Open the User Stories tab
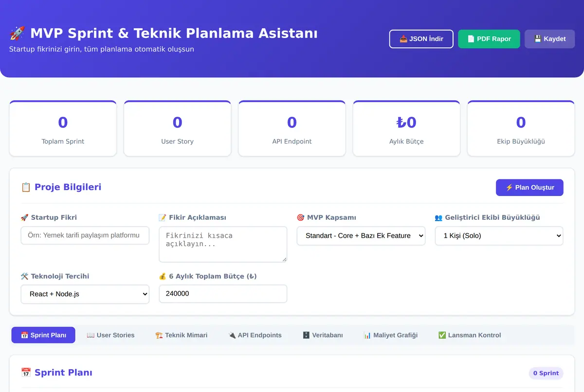Viewport: 584px width, 392px height. (110, 335)
